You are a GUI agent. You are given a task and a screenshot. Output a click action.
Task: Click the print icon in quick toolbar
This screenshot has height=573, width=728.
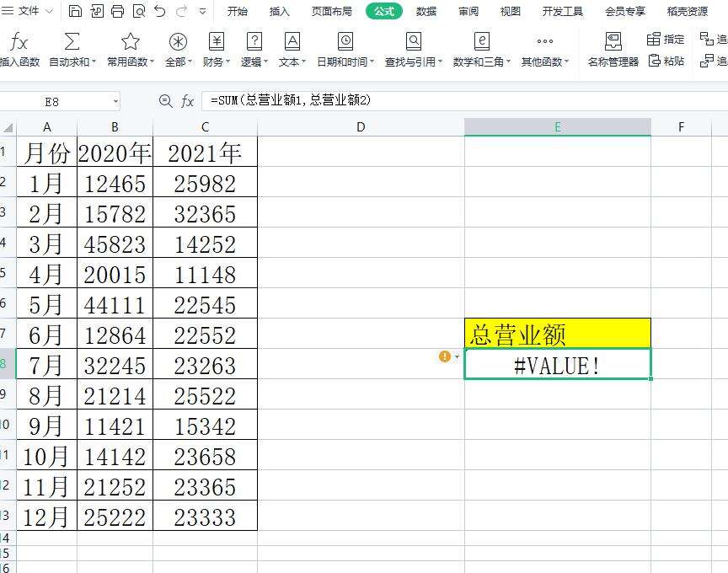coord(117,11)
